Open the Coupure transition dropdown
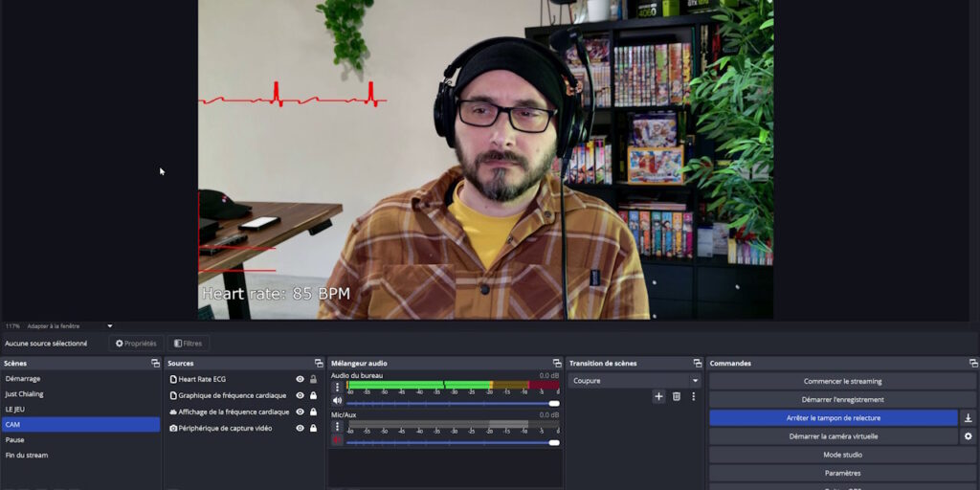980x490 pixels. point(635,381)
